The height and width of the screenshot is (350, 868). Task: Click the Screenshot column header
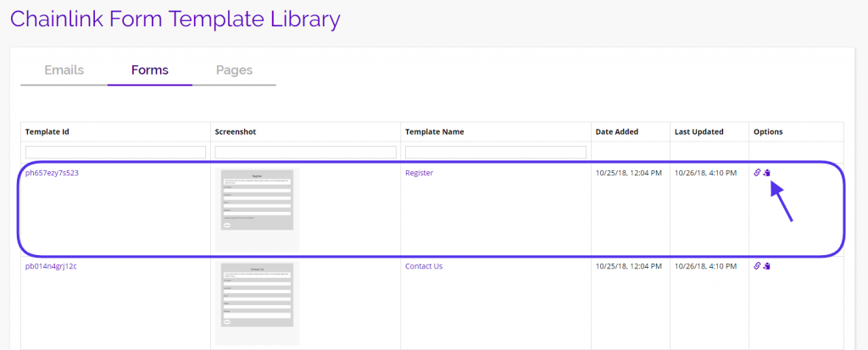click(236, 132)
